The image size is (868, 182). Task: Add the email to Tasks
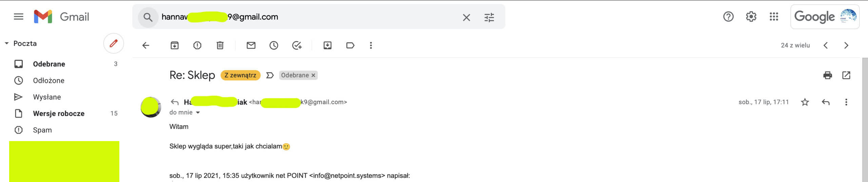(x=297, y=45)
